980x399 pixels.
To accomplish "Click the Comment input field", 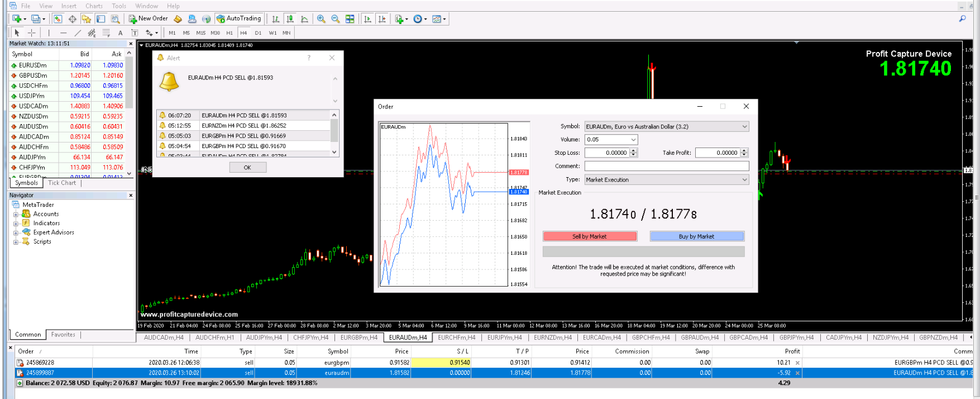I will [x=666, y=166].
